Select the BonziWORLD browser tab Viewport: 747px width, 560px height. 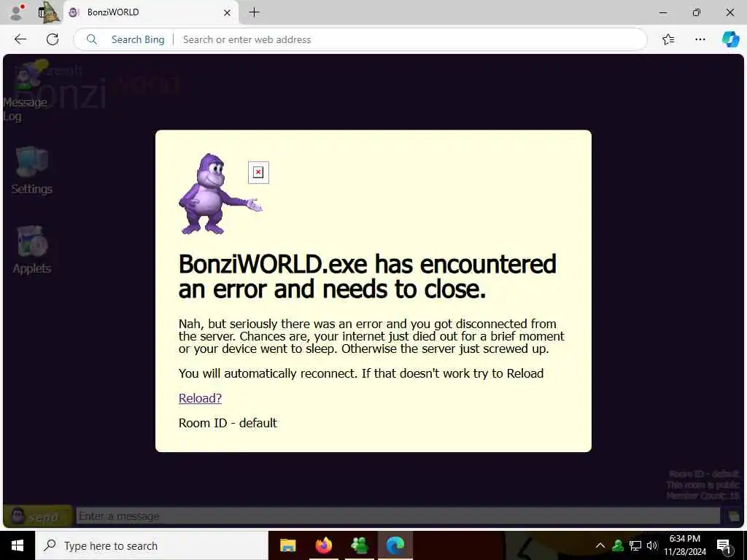click(150, 12)
